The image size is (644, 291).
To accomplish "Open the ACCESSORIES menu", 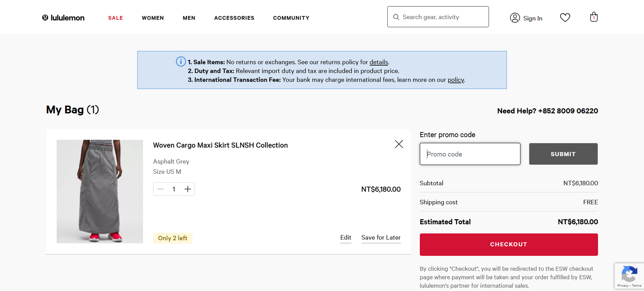I will tap(234, 18).
